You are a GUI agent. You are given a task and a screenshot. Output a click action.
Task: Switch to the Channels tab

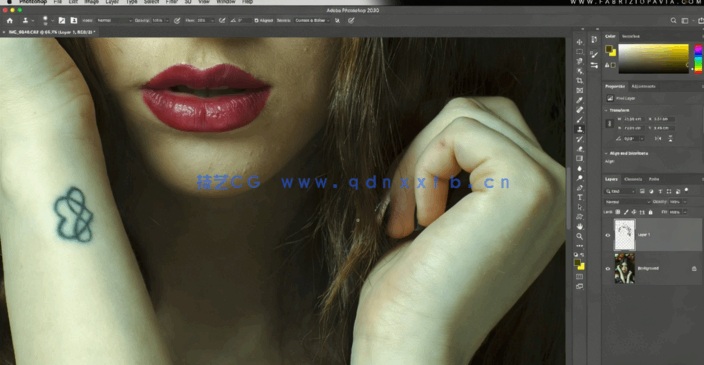(x=633, y=179)
